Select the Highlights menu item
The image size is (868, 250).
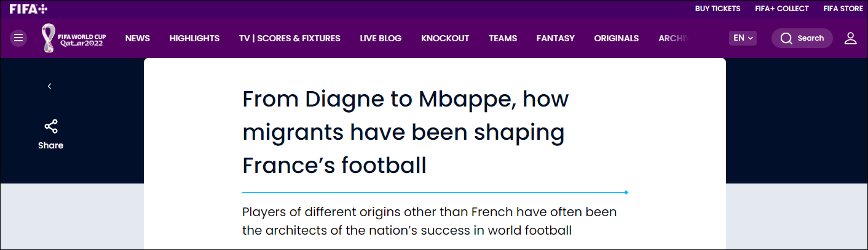(194, 38)
